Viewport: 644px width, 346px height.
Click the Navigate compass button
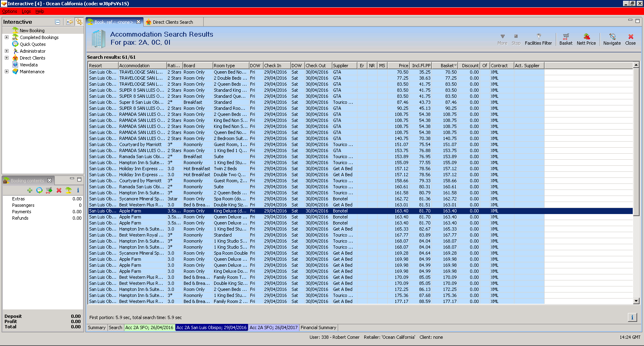612,39
